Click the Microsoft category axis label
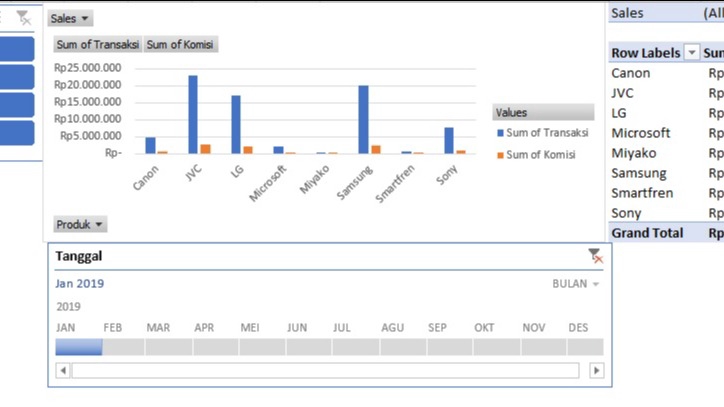The width and height of the screenshot is (724, 407). (x=268, y=183)
